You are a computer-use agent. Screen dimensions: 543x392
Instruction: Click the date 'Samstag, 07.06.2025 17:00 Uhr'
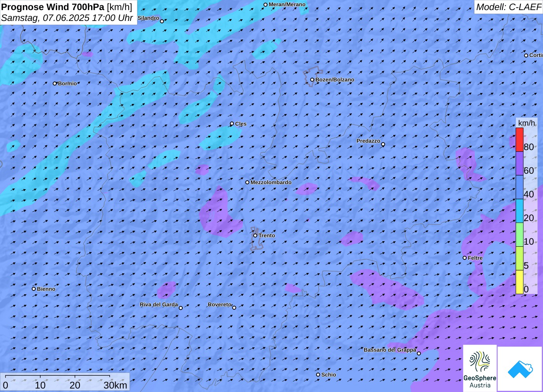click(67, 18)
